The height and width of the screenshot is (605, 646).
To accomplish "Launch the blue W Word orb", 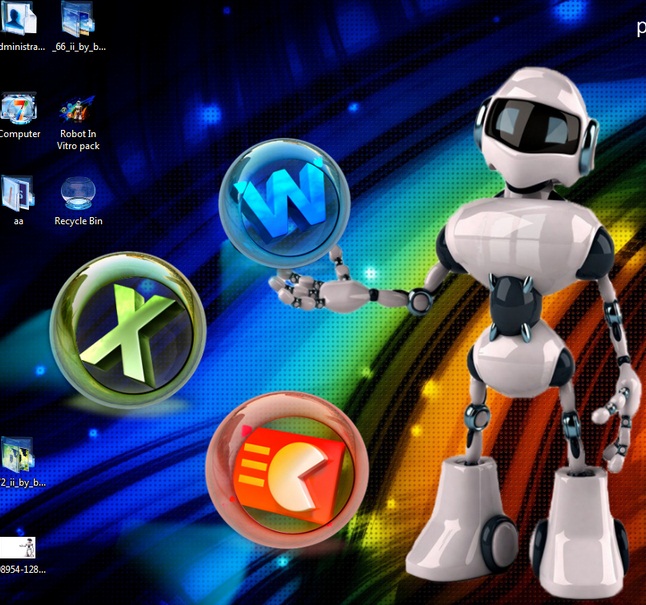I will 285,203.
